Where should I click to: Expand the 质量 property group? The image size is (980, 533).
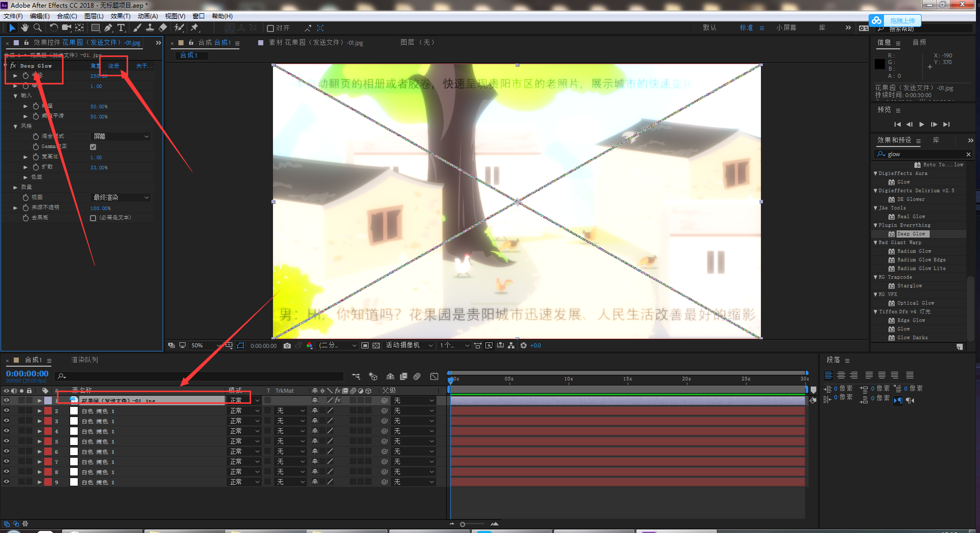15,187
